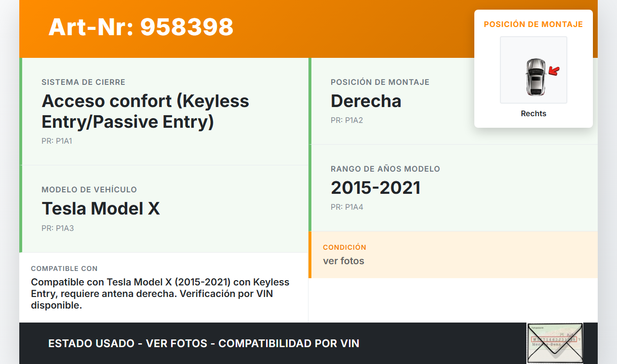Click the 'MODELO DE VEHÍCULO' label
This screenshot has height=364, width=617.
point(89,190)
